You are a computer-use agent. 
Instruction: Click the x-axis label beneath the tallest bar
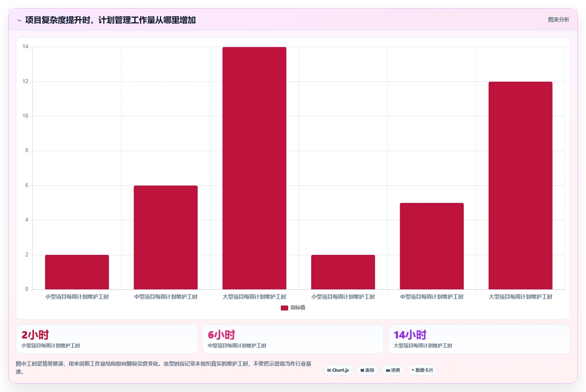click(254, 297)
